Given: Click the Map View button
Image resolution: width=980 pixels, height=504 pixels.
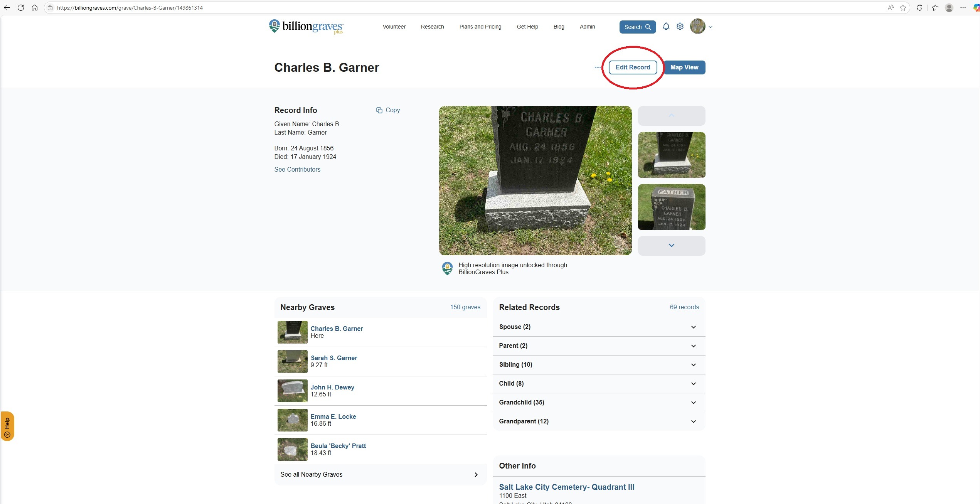Looking at the screenshot, I should tap(684, 67).
